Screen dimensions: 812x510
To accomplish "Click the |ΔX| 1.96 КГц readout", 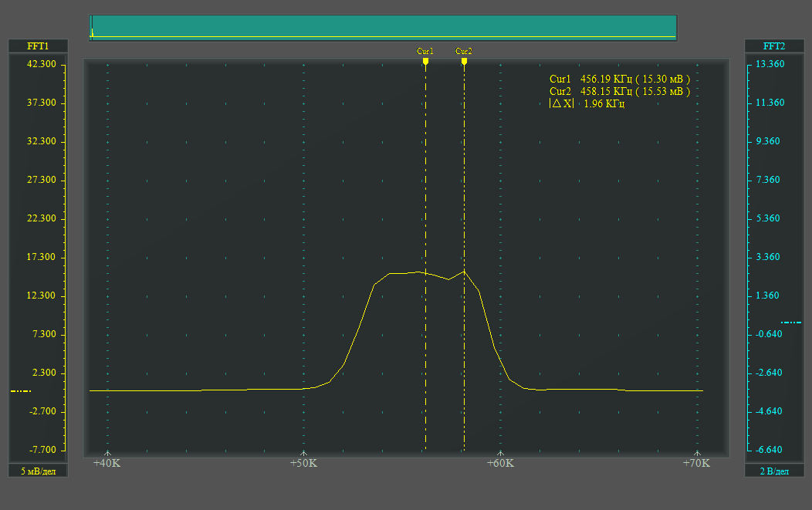I will click(587, 103).
